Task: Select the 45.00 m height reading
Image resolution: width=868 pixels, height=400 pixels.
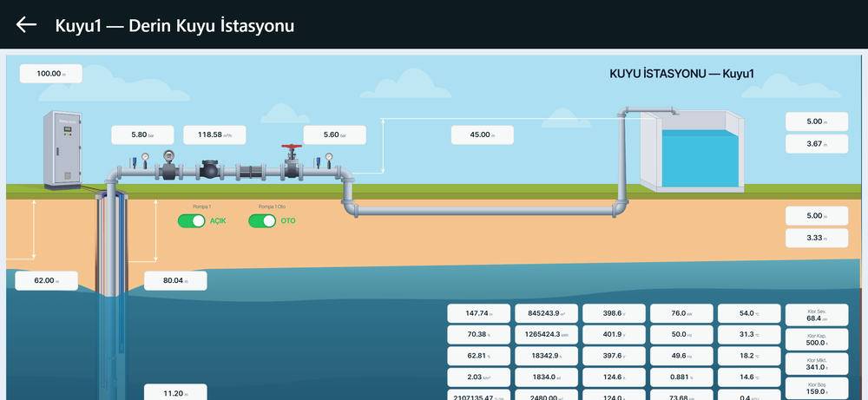Action: [x=482, y=135]
